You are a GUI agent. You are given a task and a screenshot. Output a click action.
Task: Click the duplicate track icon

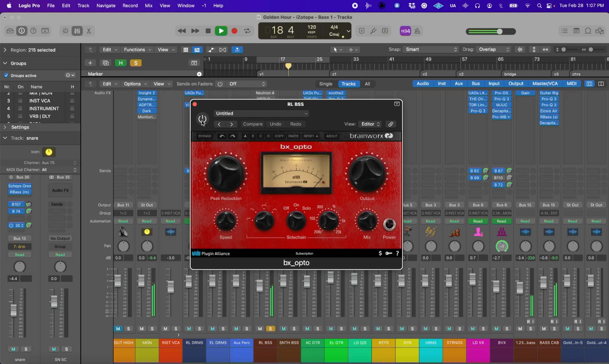pyautogui.click(x=106, y=63)
